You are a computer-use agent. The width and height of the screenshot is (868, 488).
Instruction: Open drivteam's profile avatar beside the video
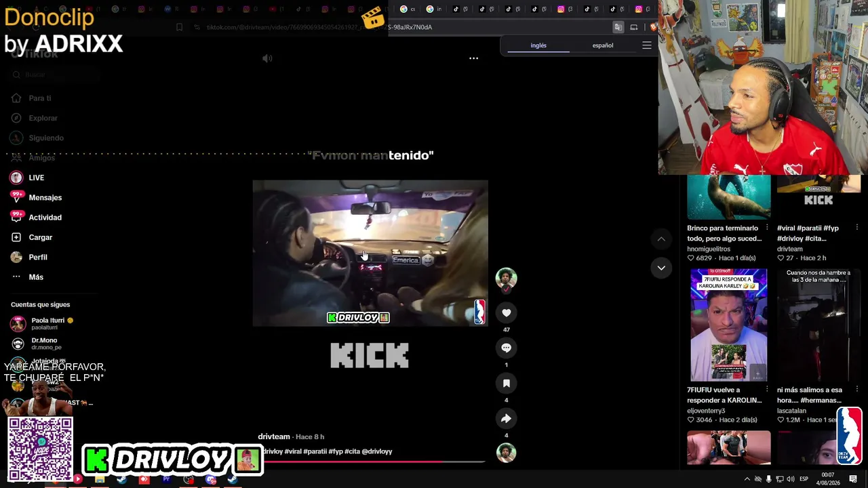coord(506,278)
